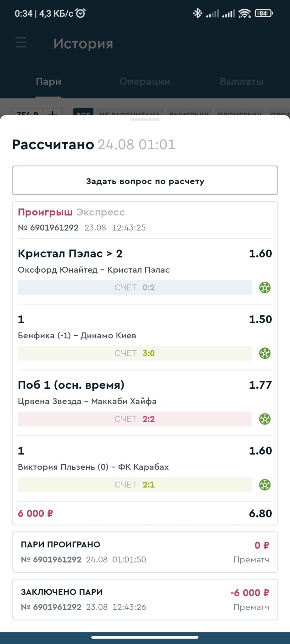The width and height of the screenshot is (290, 644).
Task: Tap the Кристал Пэлас > 2 selection
Action: [70, 253]
